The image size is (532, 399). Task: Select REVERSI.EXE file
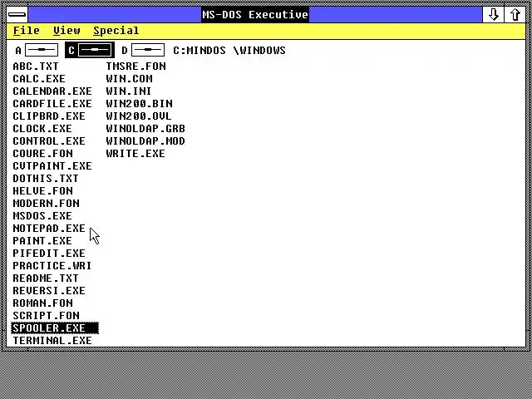coord(49,291)
